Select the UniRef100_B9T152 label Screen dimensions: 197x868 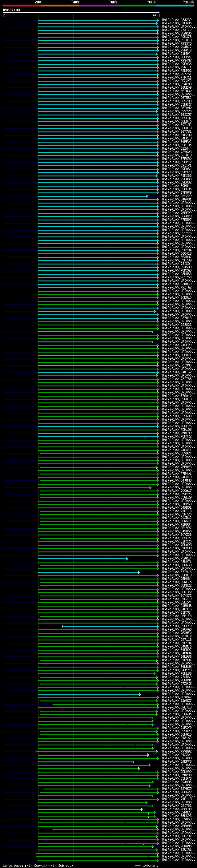click(x=177, y=125)
